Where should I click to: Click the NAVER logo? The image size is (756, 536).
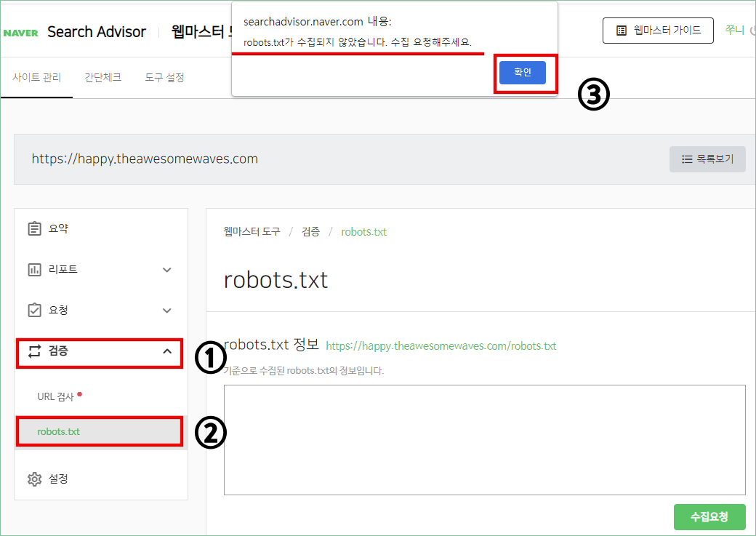point(19,31)
